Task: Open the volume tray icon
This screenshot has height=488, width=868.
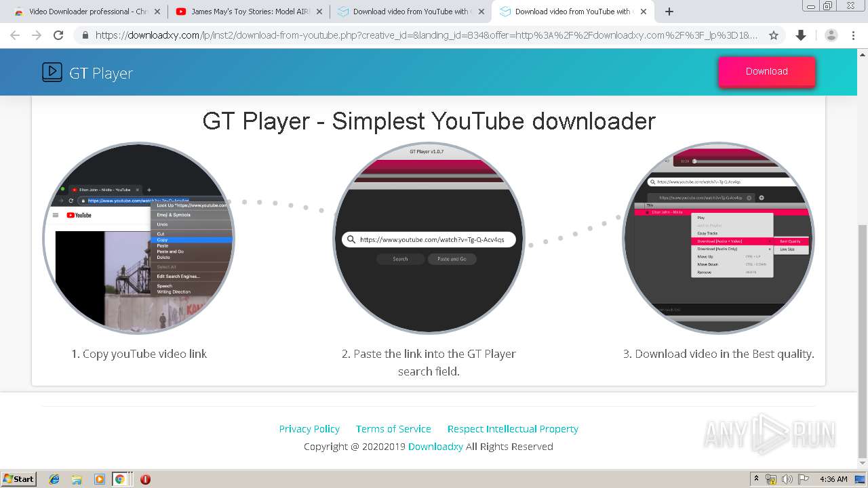Action: tap(787, 479)
